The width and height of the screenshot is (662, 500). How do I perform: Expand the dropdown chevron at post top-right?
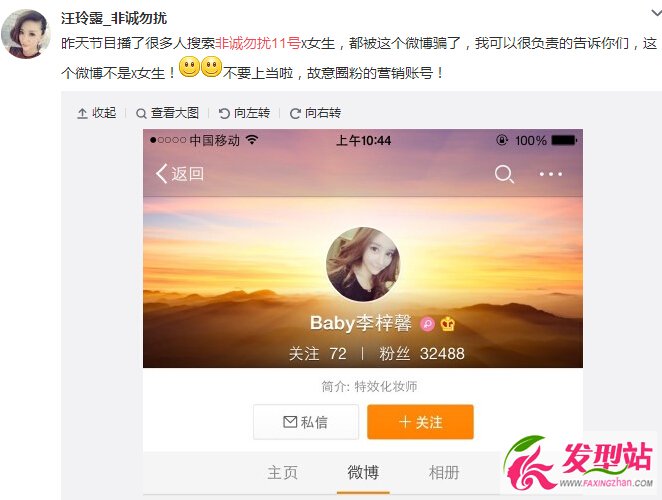click(656, 13)
